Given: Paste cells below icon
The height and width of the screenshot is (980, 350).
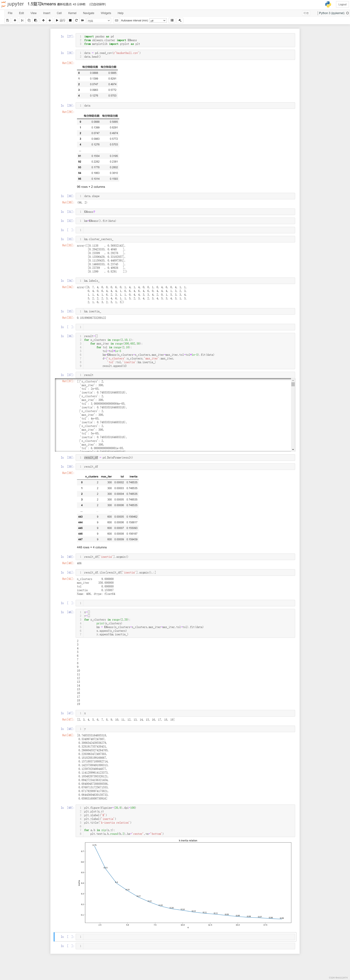Looking at the screenshot, I should point(35,21).
